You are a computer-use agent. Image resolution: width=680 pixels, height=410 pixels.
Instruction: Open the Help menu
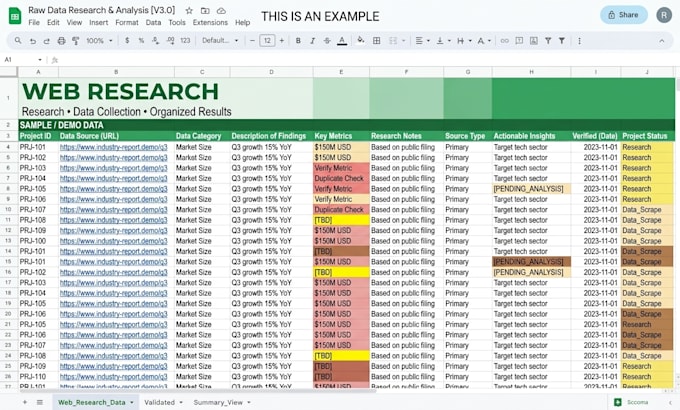(x=242, y=23)
